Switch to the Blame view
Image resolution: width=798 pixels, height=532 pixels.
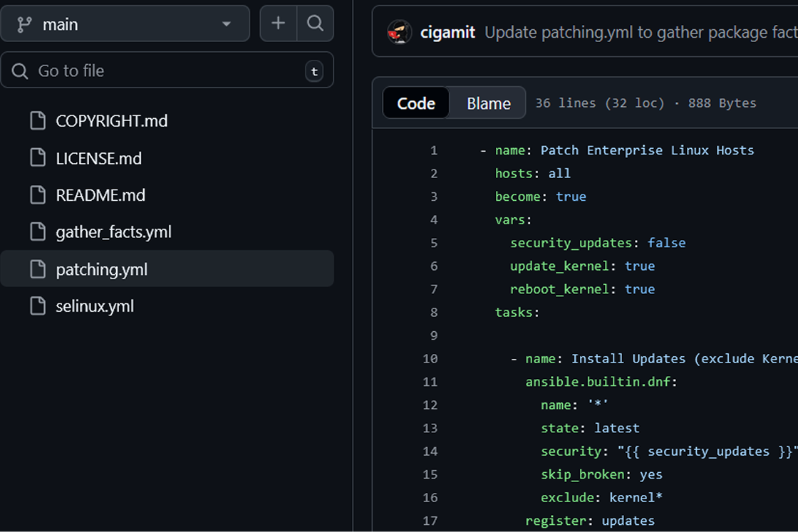(488, 103)
